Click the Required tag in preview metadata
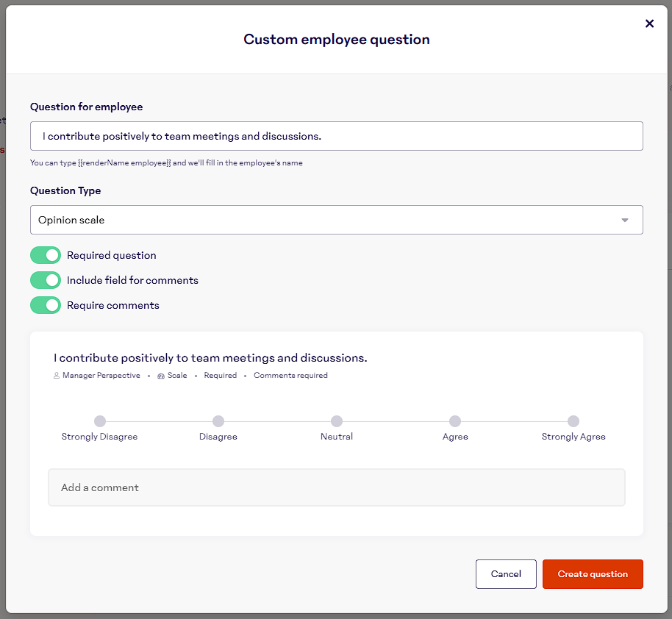The image size is (672, 619). 220,376
